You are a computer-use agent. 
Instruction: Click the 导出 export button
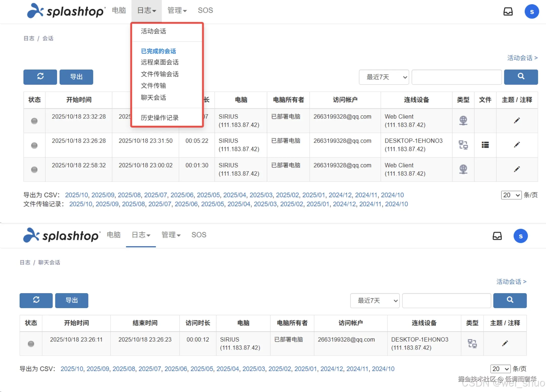[76, 77]
